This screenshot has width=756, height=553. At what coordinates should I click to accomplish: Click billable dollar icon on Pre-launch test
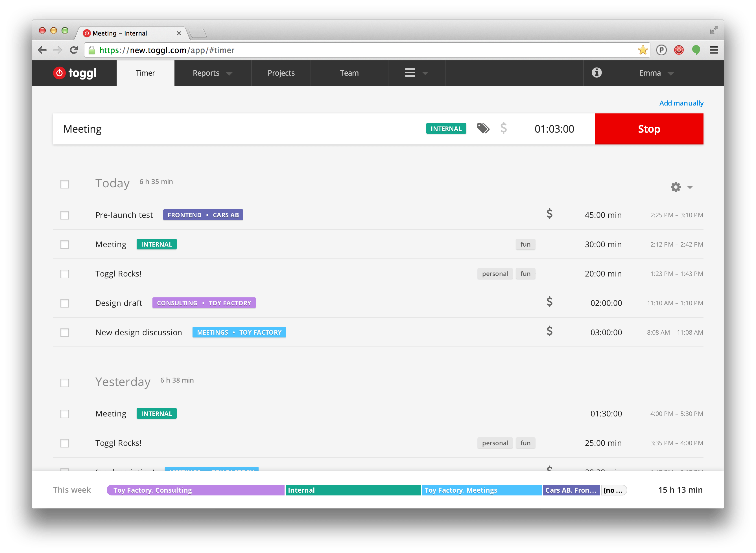coord(549,214)
